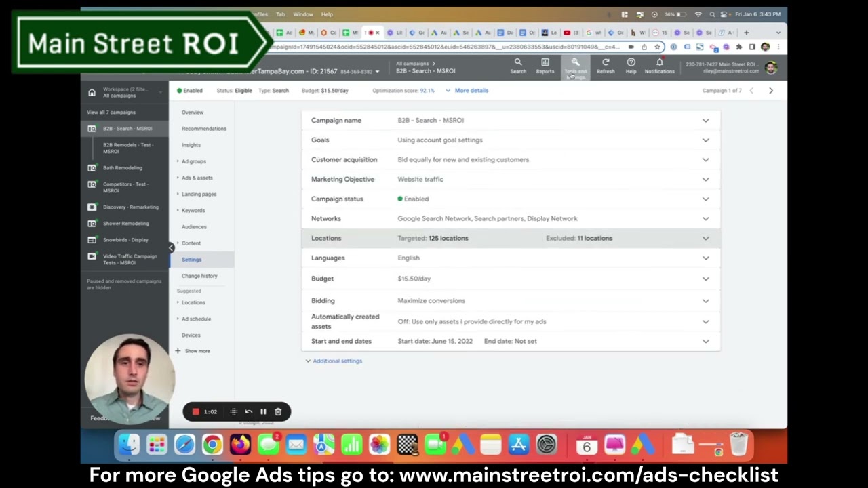The height and width of the screenshot is (488, 868).
Task: Stop the screen recording with the red button
Action: point(196,411)
